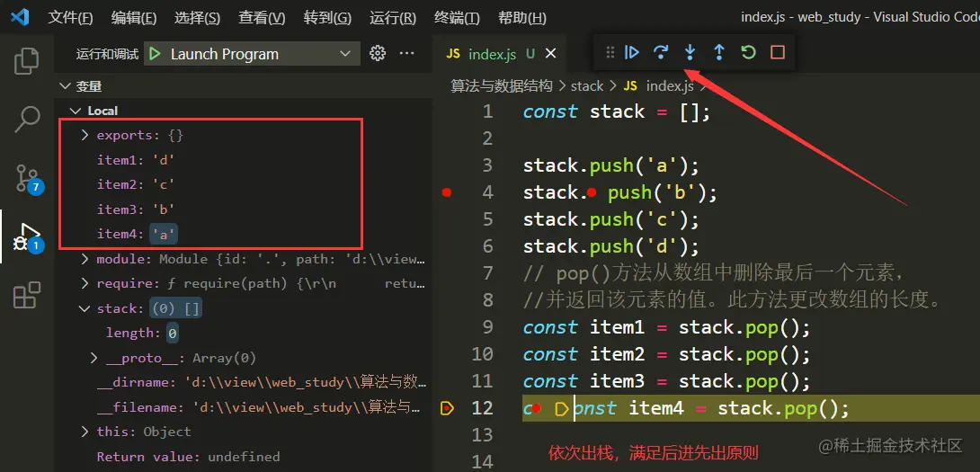Click code line stack.push('d')
This screenshot has width=980, height=472.
[x=610, y=246]
